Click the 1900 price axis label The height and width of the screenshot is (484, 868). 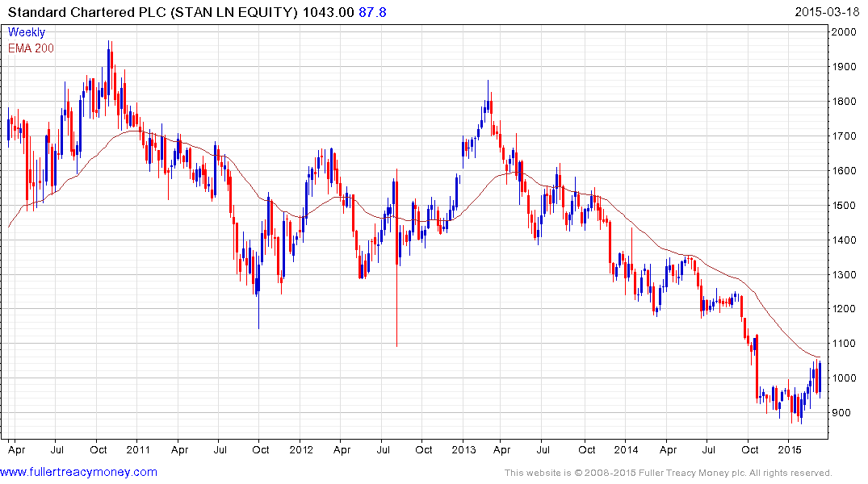tap(844, 66)
